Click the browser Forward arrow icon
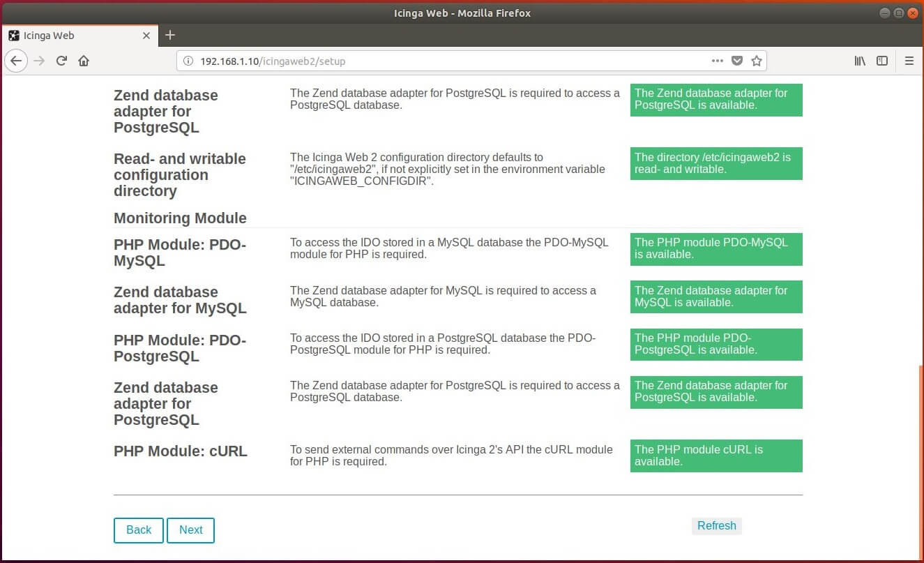Viewport: 924px width, 563px height. tap(39, 61)
